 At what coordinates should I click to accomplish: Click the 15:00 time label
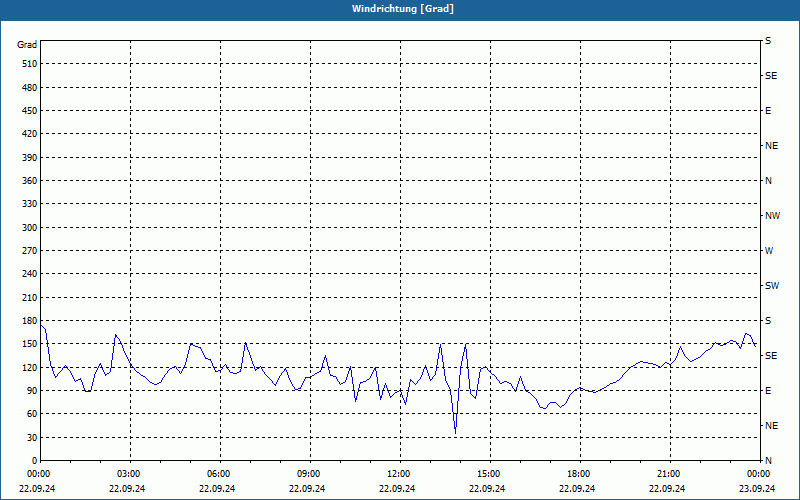click(x=489, y=474)
